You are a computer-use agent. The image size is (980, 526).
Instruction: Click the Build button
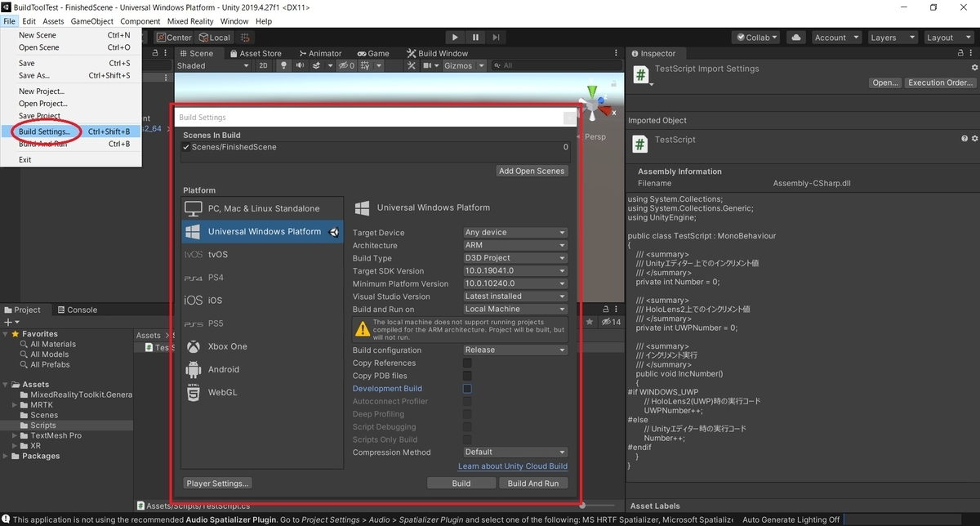pyautogui.click(x=461, y=484)
